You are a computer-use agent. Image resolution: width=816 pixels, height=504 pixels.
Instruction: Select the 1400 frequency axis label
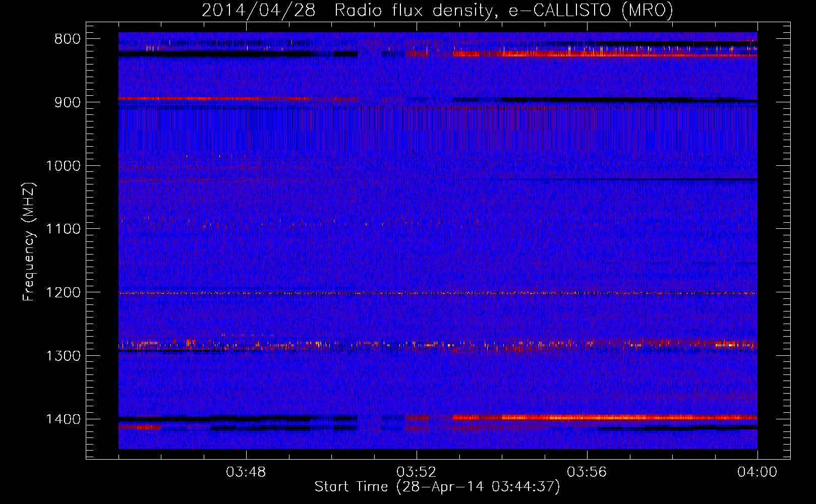(x=63, y=419)
